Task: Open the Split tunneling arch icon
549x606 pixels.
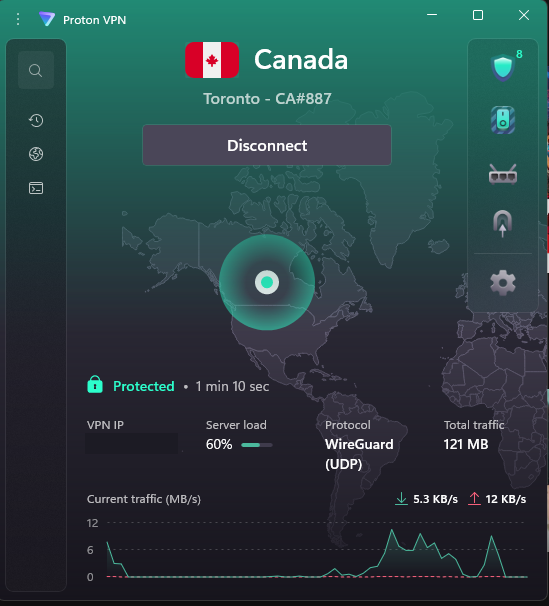Action: pyautogui.click(x=502, y=223)
